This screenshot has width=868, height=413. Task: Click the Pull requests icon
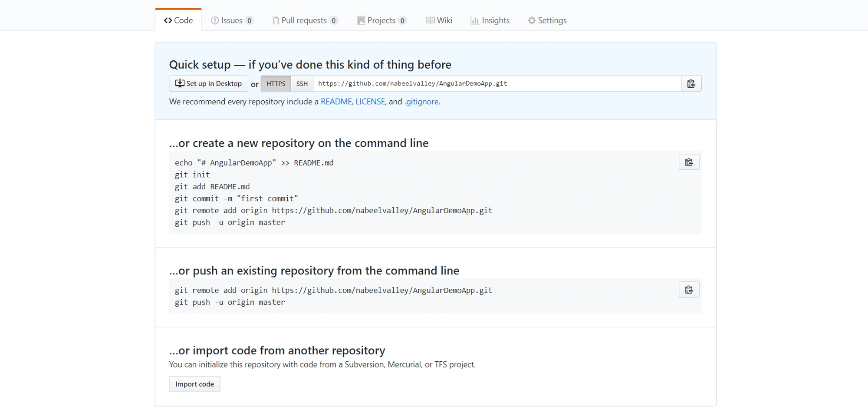click(x=276, y=20)
